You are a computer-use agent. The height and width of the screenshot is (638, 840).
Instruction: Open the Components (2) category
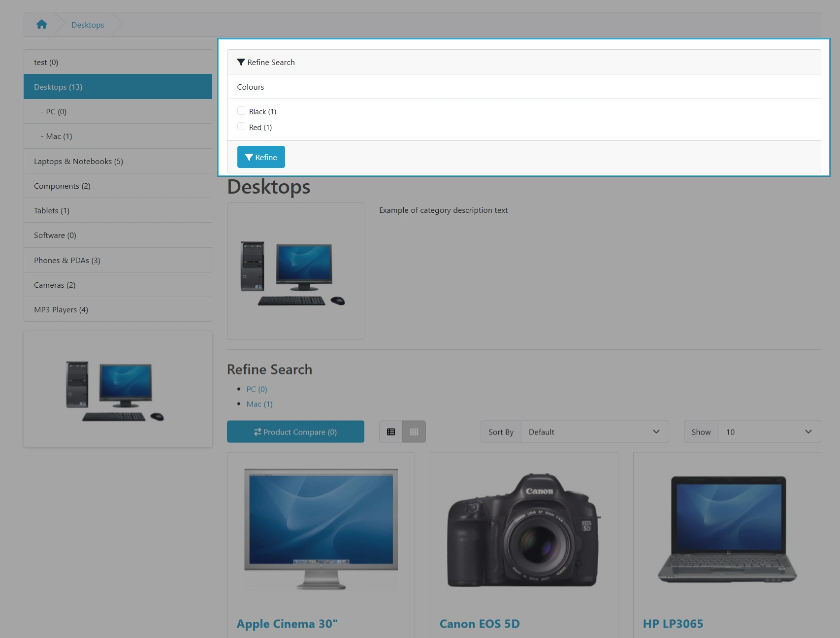118,186
